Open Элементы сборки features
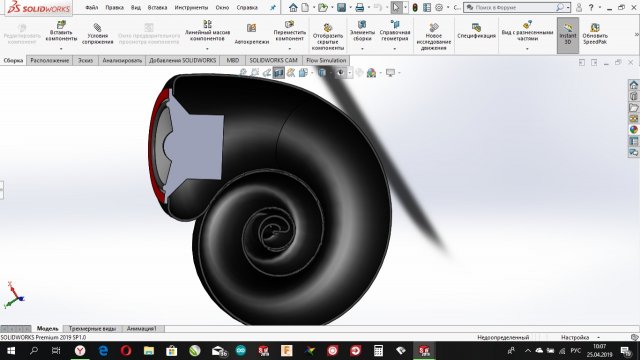This screenshot has width=640, height=360. click(x=362, y=31)
